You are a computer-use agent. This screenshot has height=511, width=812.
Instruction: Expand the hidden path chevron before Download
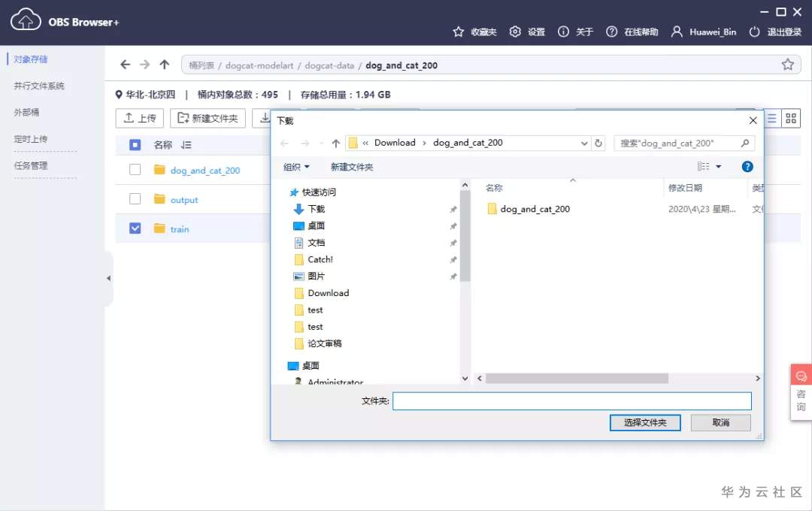365,143
